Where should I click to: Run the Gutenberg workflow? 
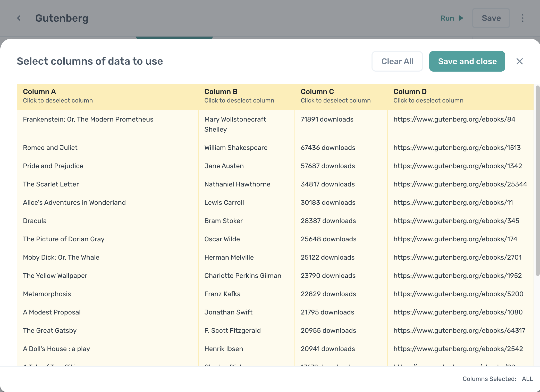pyautogui.click(x=452, y=18)
